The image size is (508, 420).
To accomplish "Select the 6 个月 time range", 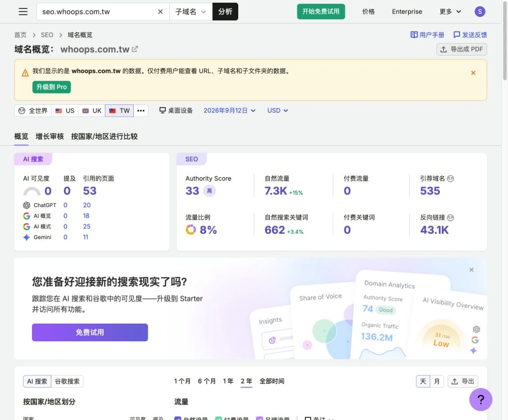I will (x=207, y=381).
